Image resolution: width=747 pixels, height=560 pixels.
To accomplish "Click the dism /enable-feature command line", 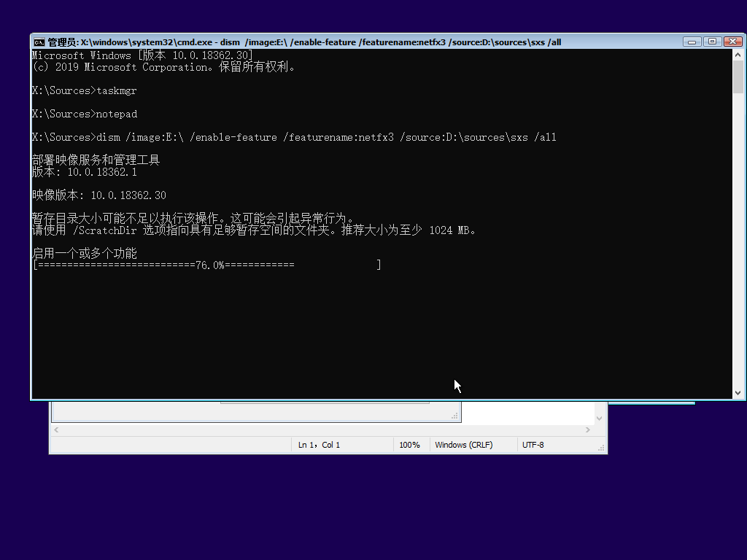I will point(294,137).
